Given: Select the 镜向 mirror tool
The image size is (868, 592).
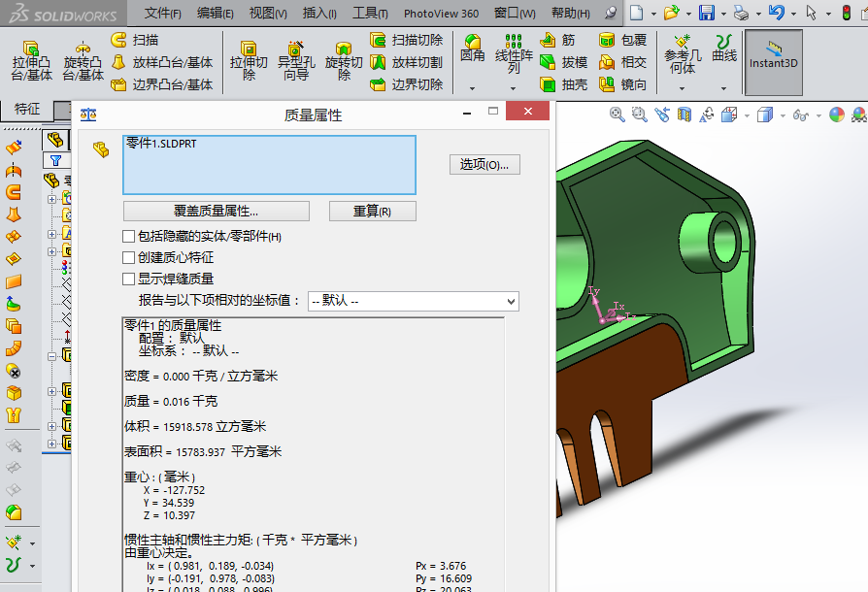Looking at the screenshot, I should click(x=622, y=84).
